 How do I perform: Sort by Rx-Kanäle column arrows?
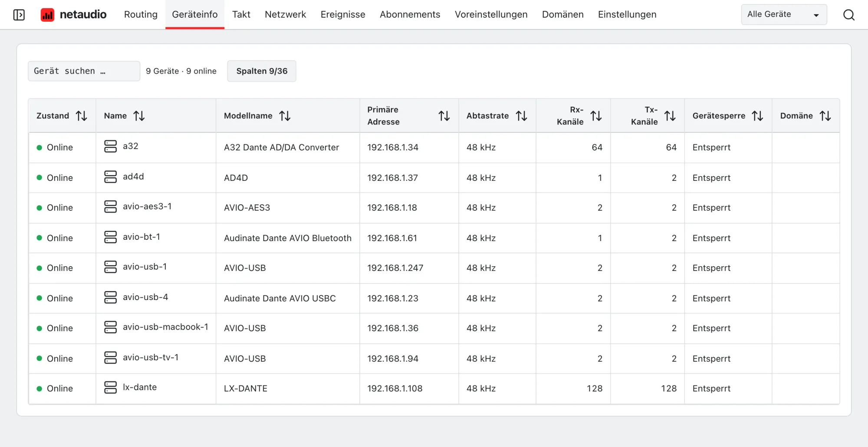click(x=596, y=116)
